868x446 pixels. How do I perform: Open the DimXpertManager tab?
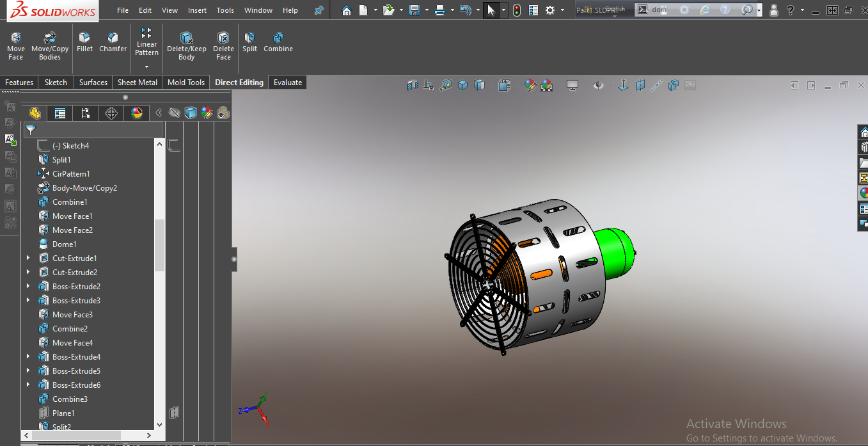(111, 113)
